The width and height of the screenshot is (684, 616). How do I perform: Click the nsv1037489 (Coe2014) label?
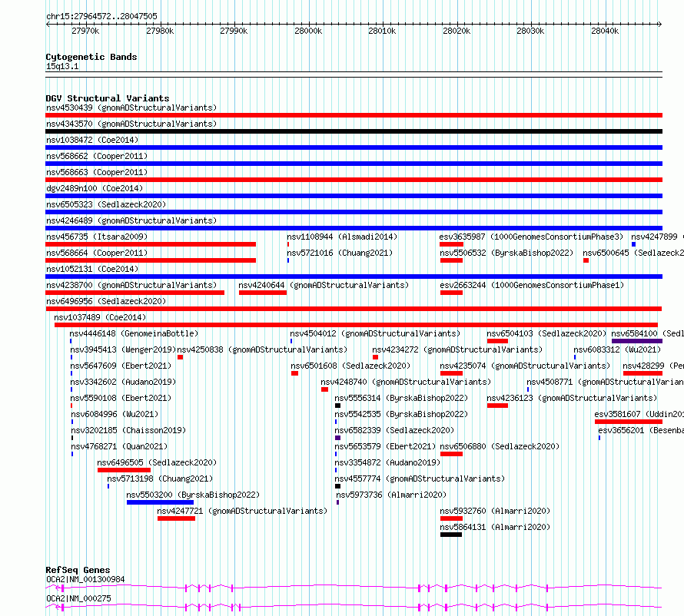100,317
